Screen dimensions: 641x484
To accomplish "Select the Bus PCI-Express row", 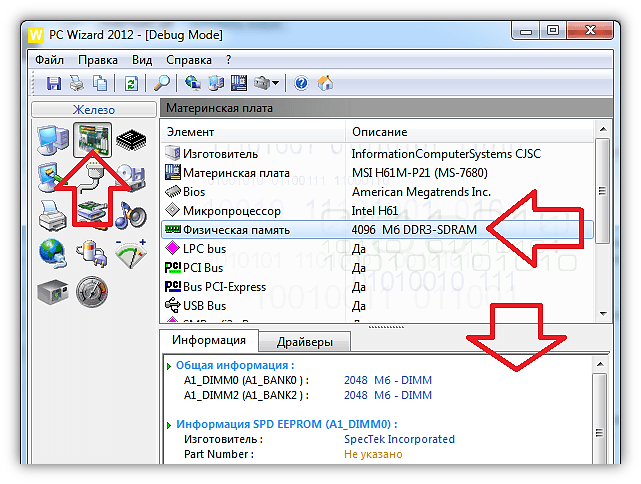I will 377,287.
